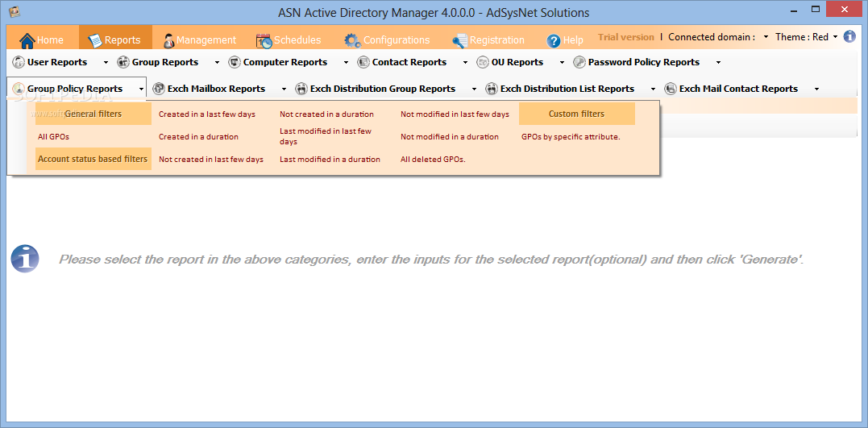Go to the Configurations tab
The image size is (868, 428).
[388, 39]
